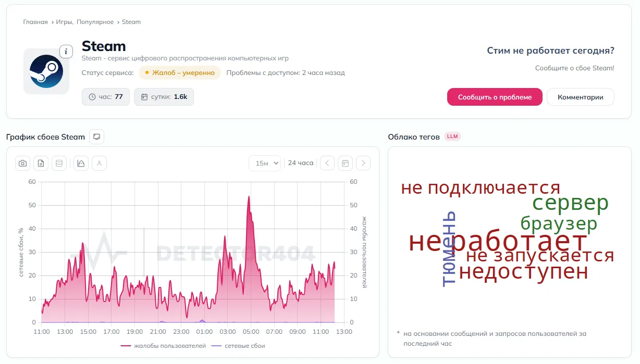This screenshot has height=364, width=640.
Task: Toggle the жалобы пользователей legend series
Action: point(163,346)
